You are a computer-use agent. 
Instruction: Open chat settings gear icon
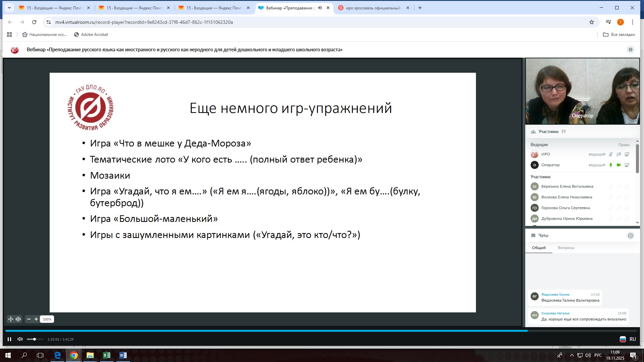[630, 236]
